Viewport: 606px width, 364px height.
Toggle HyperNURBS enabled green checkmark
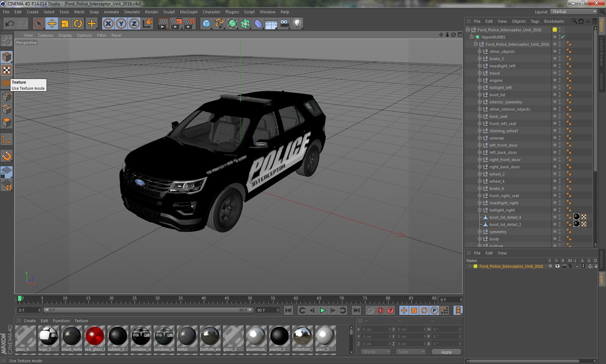click(563, 37)
